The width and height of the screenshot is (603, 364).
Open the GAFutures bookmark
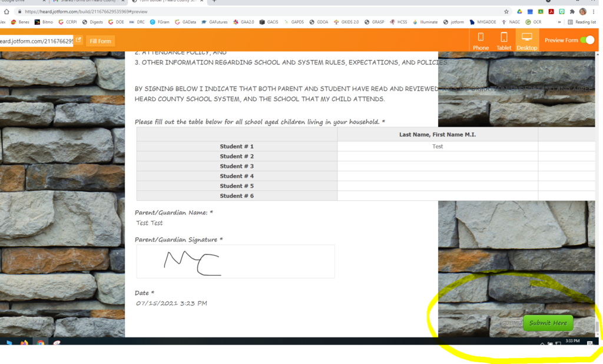pyautogui.click(x=214, y=22)
